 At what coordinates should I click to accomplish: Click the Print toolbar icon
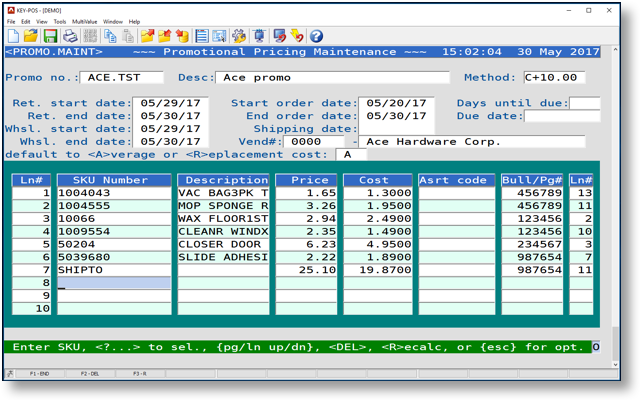click(70, 36)
